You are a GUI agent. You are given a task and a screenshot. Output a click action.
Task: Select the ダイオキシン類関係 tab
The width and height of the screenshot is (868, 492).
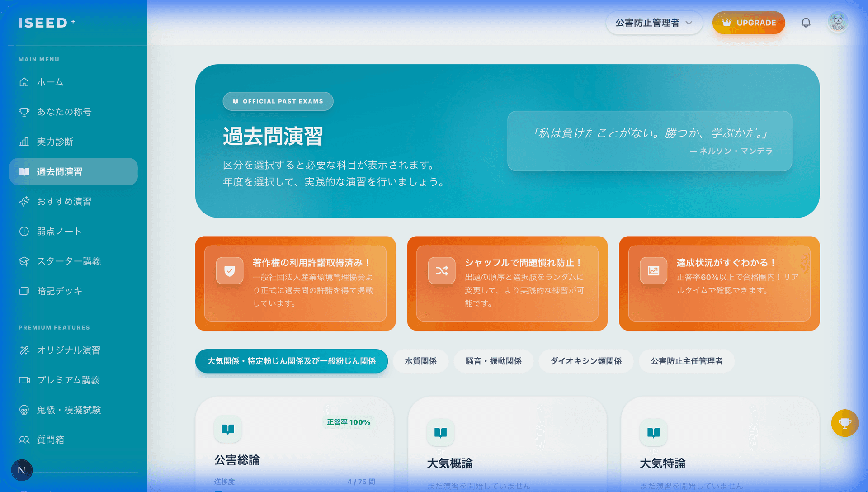click(586, 361)
